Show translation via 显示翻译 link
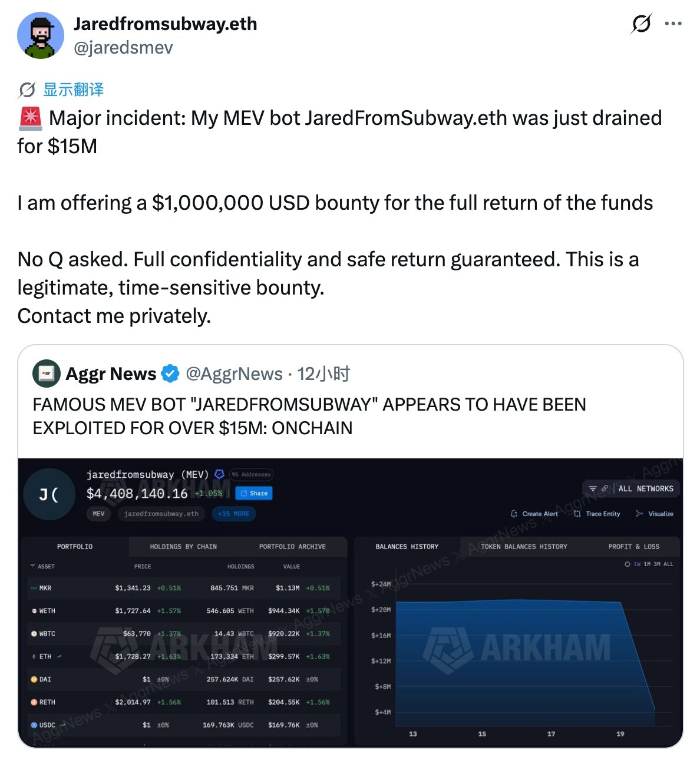700x760 pixels. pyautogui.click(x=73, y=90)
